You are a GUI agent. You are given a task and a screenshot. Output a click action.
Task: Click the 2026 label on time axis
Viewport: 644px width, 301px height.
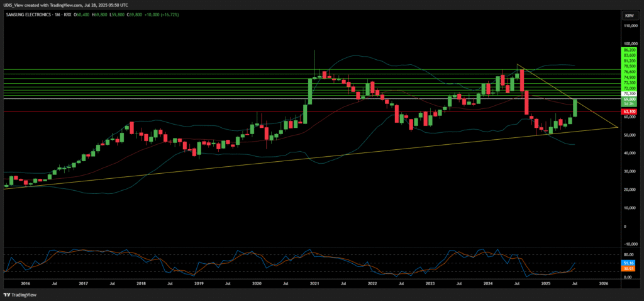(x=603, y=284)
